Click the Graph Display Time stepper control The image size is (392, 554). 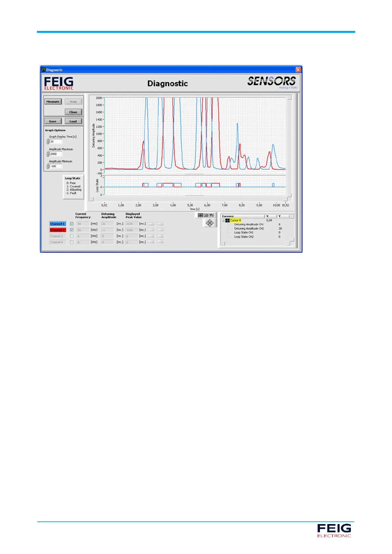(48, 141)
